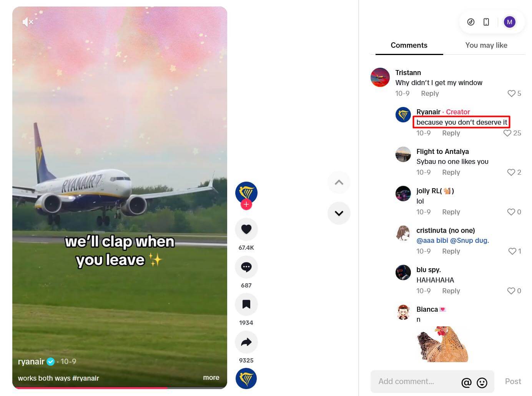This screenshot has height=396, width=532.
Task: Reply to Ryanair's creator comment
Action: pyautogui.click(x=451, y=133)
